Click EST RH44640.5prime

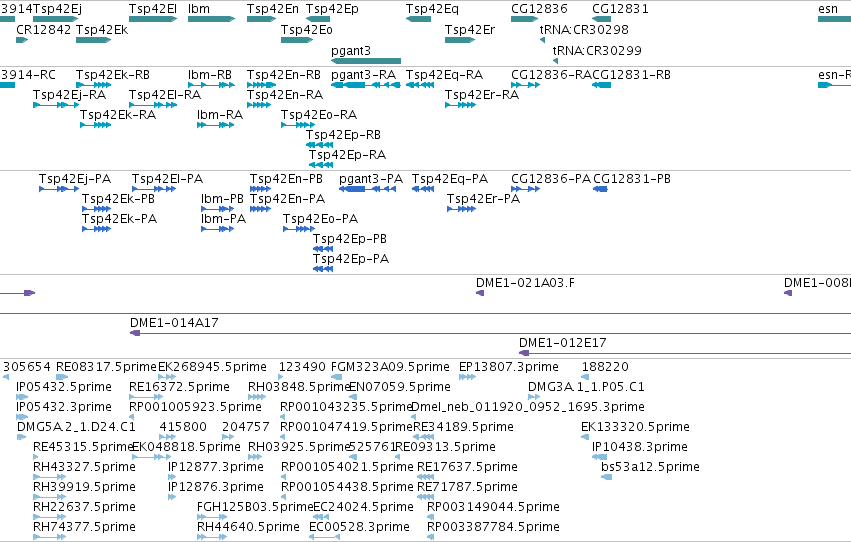[x=212, y=538]
